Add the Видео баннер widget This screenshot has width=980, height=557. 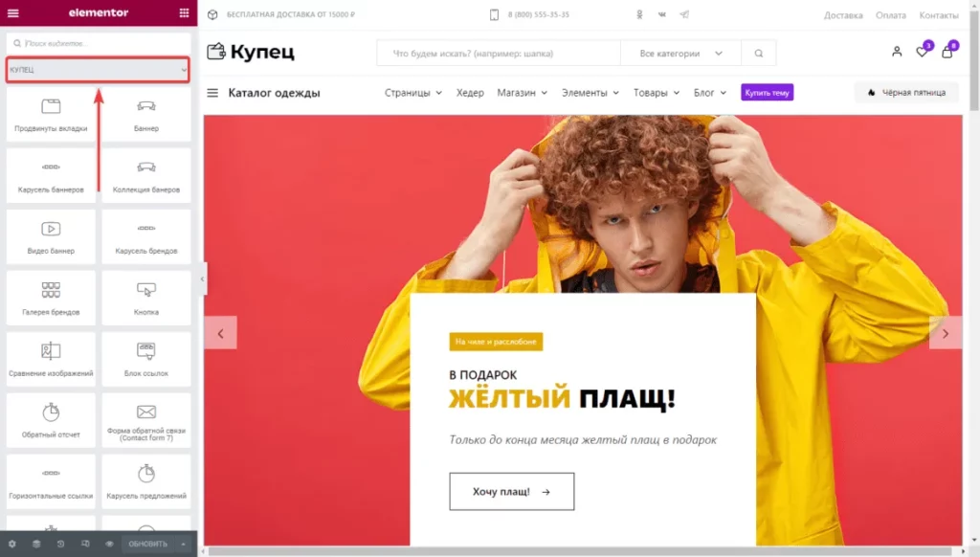point(51,236)
